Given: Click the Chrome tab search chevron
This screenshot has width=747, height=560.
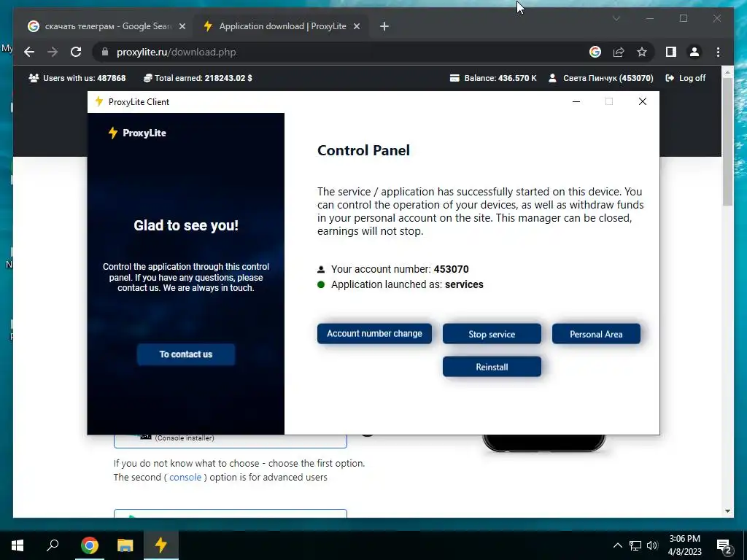Looking at the screenshot, I should [616, 18].
